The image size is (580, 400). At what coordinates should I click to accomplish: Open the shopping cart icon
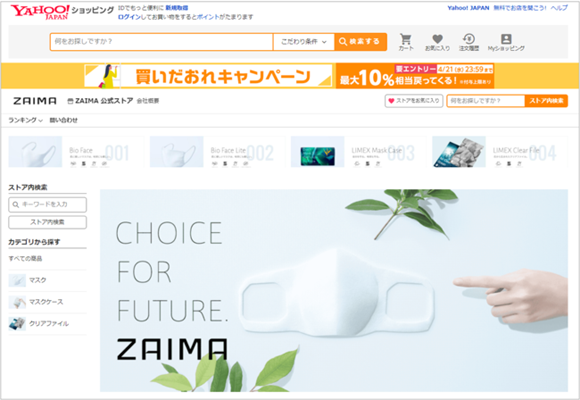[406, 39]
